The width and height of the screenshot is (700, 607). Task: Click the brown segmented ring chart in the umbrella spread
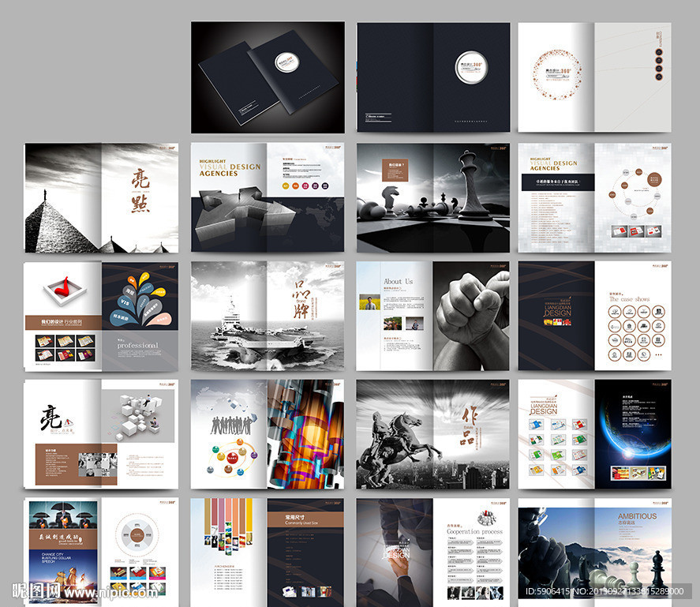pyautogui.click(x=137, y=534)
